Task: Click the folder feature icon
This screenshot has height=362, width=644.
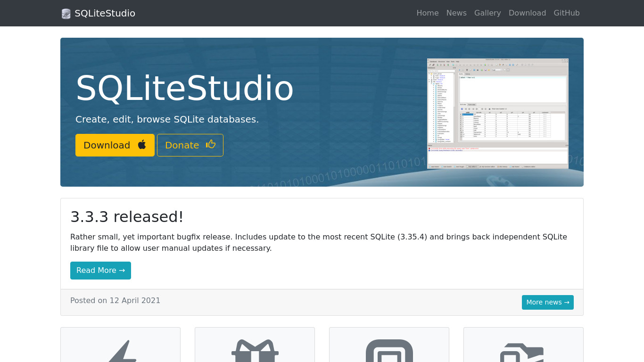Action: 522,353
